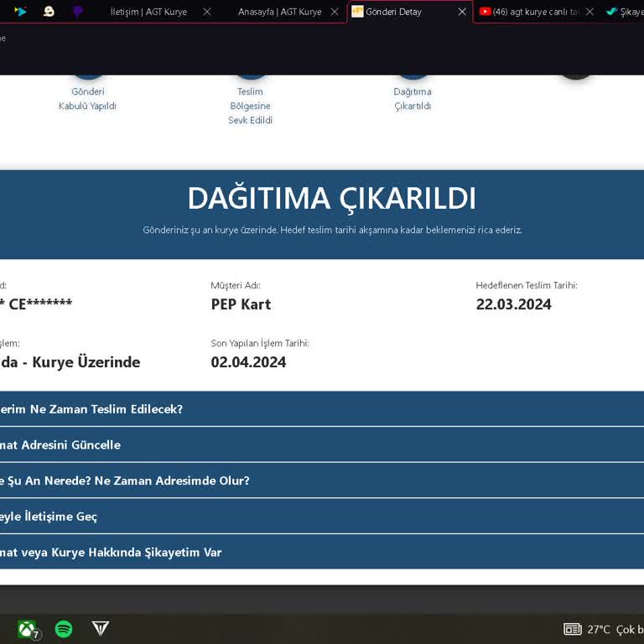Click the blue play-arrow pinned tab icon
Viewport: 644px width, 644px height.
20,12
